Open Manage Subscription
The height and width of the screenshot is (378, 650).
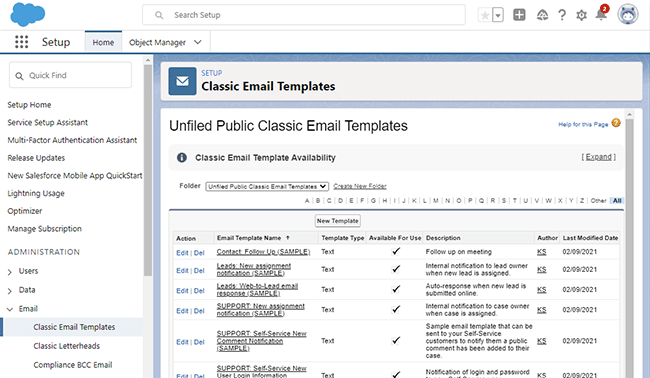point(44,229)
